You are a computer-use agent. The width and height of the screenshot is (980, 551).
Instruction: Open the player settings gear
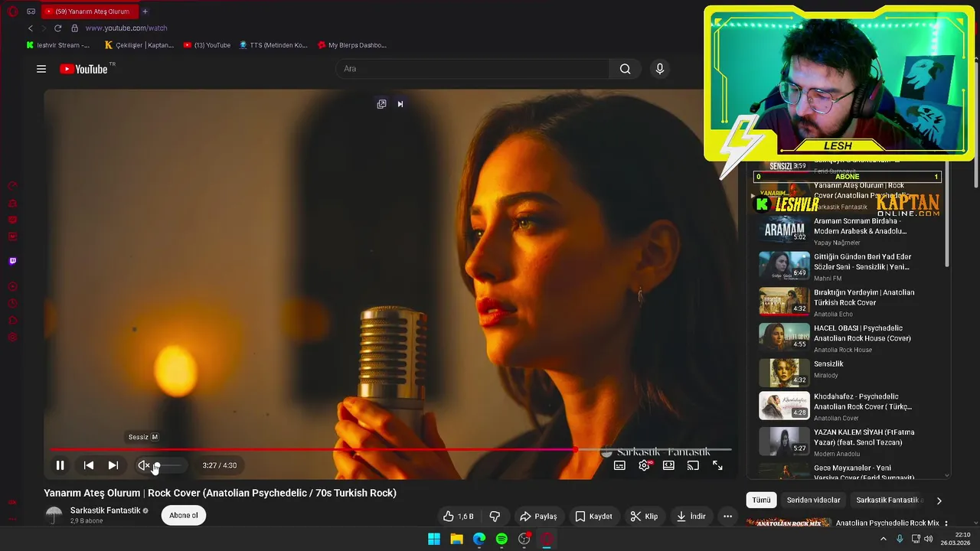[x=645, y=465]
